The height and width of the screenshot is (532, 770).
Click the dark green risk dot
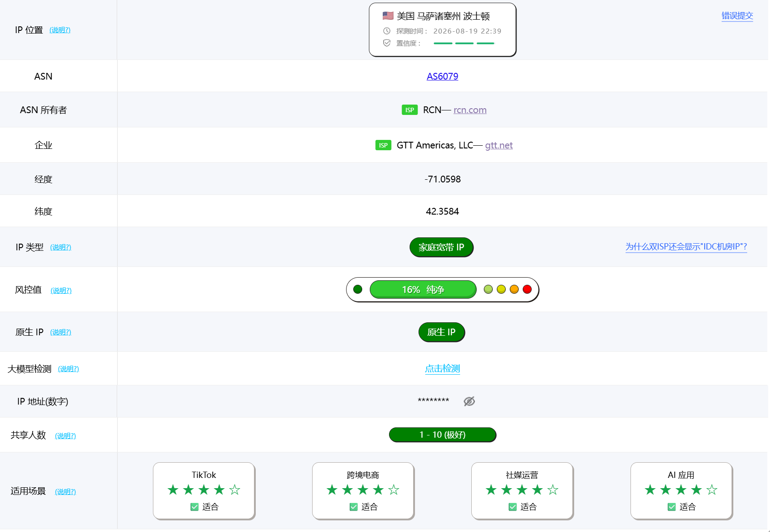358,289
